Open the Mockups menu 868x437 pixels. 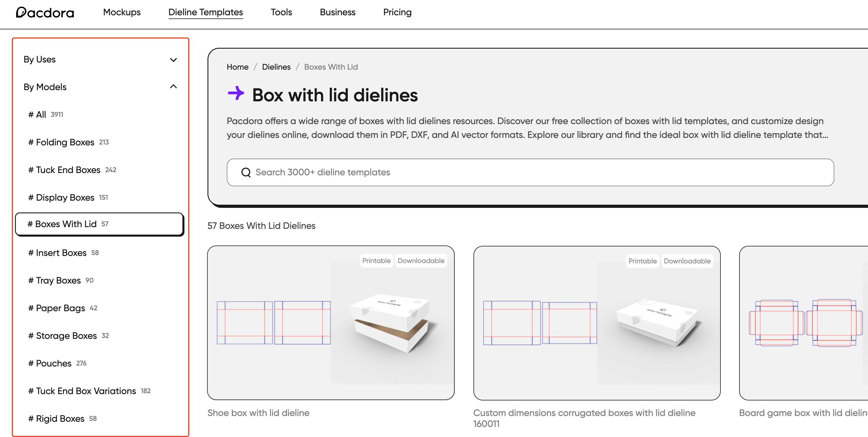tap(122, 12)
